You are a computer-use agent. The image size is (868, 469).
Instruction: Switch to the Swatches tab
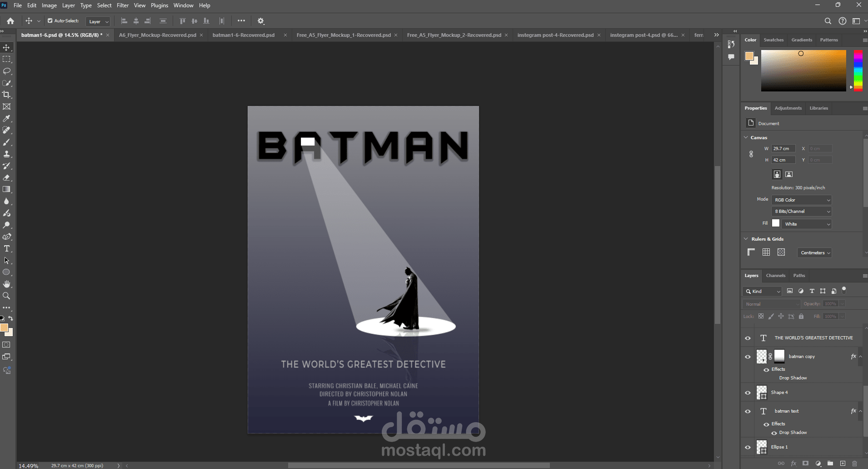tap(773, 40)
